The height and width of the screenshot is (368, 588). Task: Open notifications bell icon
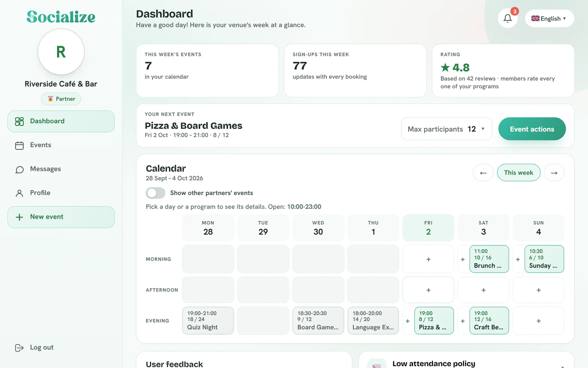click(508, 18)
